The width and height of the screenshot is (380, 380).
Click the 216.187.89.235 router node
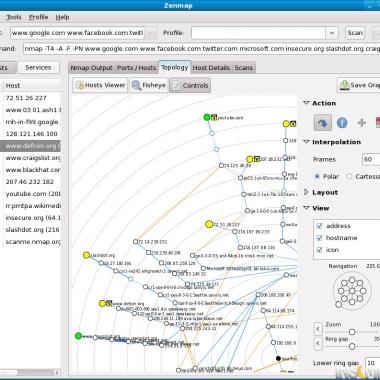click(x=235, y=231)
